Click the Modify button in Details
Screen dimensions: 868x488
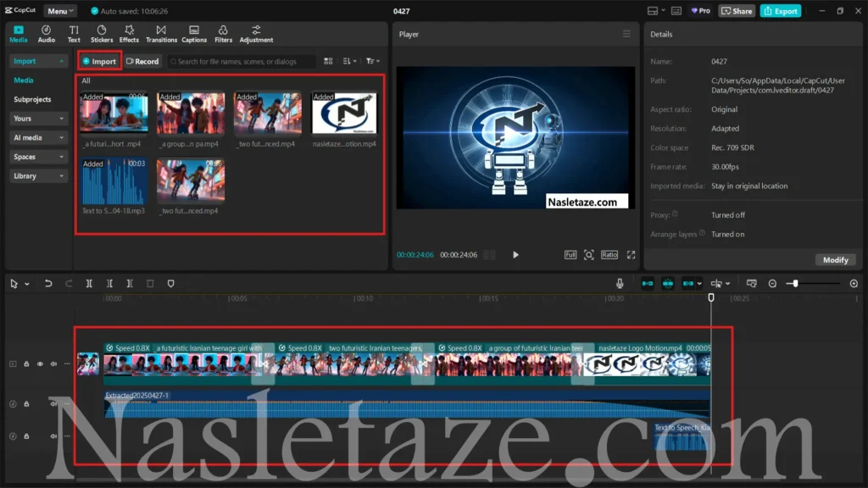[835, 260]
